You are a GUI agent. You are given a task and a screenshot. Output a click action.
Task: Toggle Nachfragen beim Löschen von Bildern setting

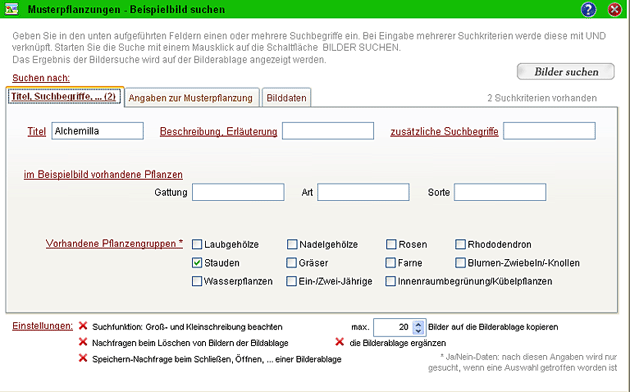click(83, 342)
